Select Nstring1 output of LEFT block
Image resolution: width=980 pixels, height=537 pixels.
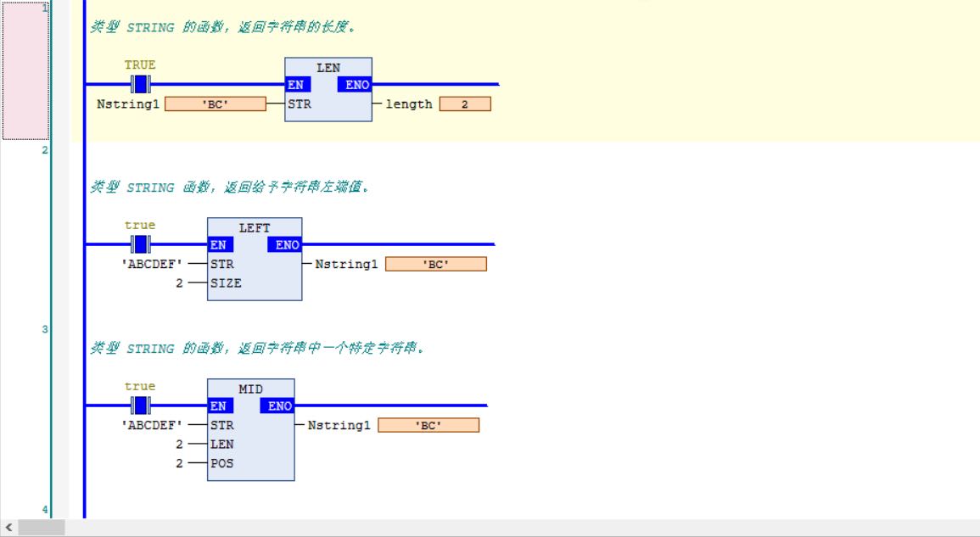[346, 265]
